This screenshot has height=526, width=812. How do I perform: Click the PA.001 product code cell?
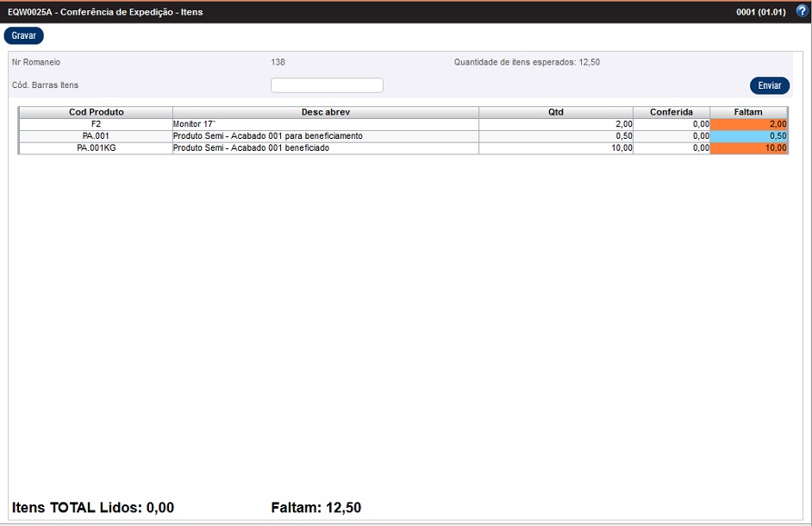point(96,136)
